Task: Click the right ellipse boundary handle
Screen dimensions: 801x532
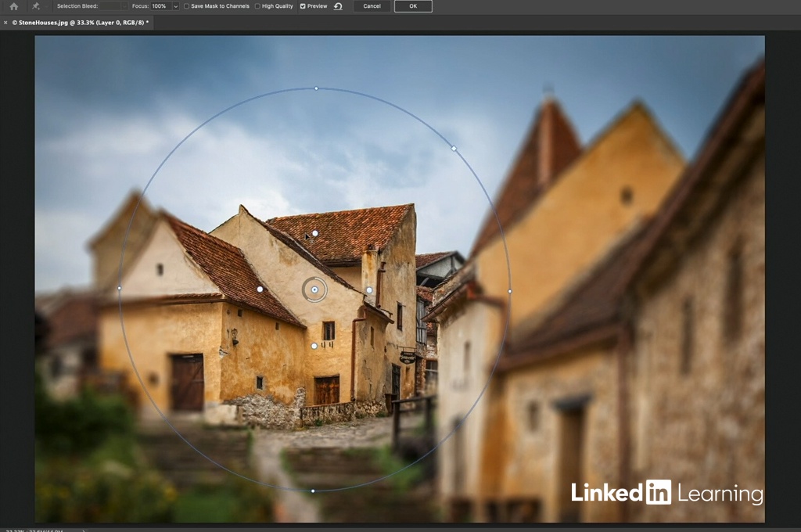Action: click(x=510, y=291)
